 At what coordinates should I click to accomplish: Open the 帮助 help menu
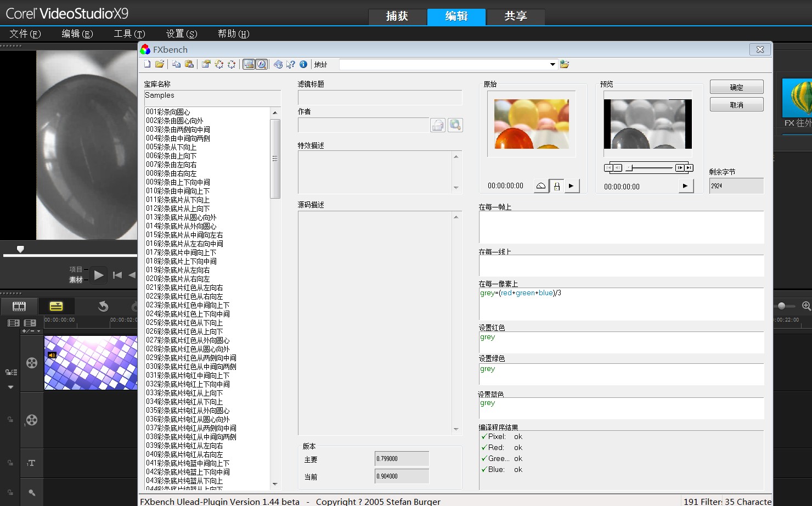point(234,33)
